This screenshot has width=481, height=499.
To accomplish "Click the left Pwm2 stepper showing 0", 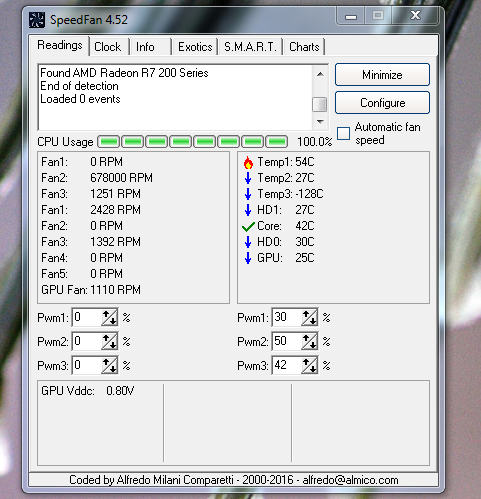I will point(110,341).
